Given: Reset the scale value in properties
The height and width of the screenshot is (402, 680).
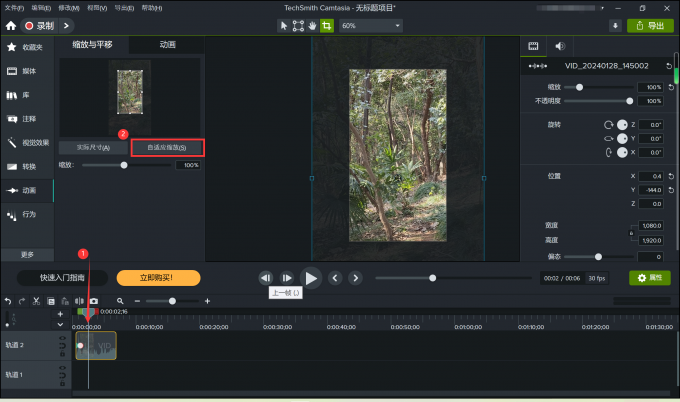Looking at the screenshot, I should point(671,87).
